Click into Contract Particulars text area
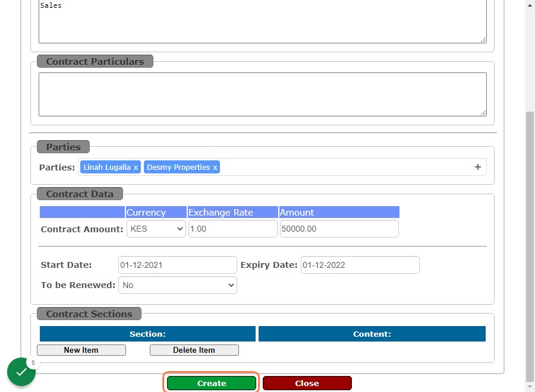Screen dimensions: 535x392 [263, 94]
